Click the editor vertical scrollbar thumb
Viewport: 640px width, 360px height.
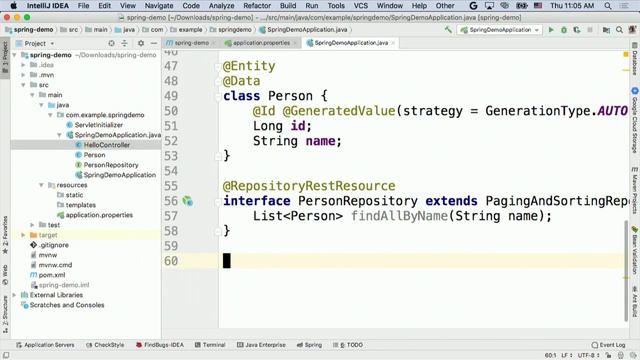[x=626, y=270]
